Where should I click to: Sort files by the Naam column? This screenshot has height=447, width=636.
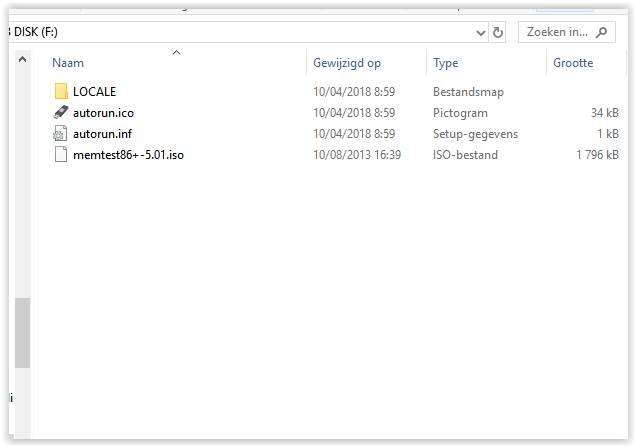click(68, 63)
